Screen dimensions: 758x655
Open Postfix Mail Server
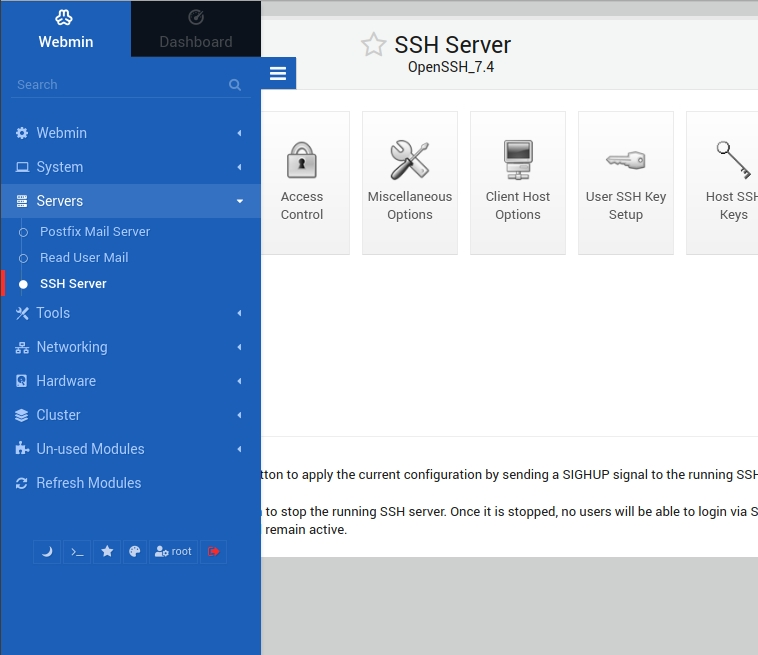click(x=95, y=232)
